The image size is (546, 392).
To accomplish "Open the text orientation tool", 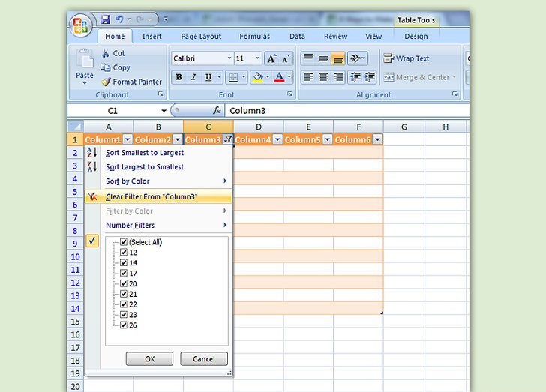I will (357, 58).
